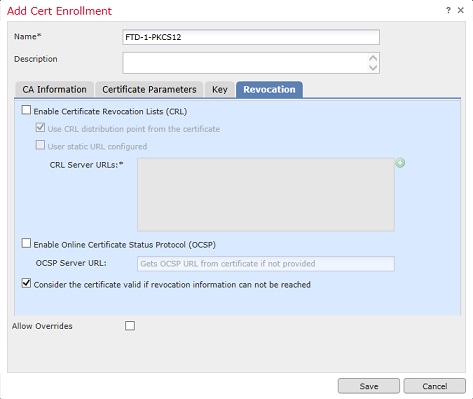
Task: Select the Key tab
Action: [220, 89]
